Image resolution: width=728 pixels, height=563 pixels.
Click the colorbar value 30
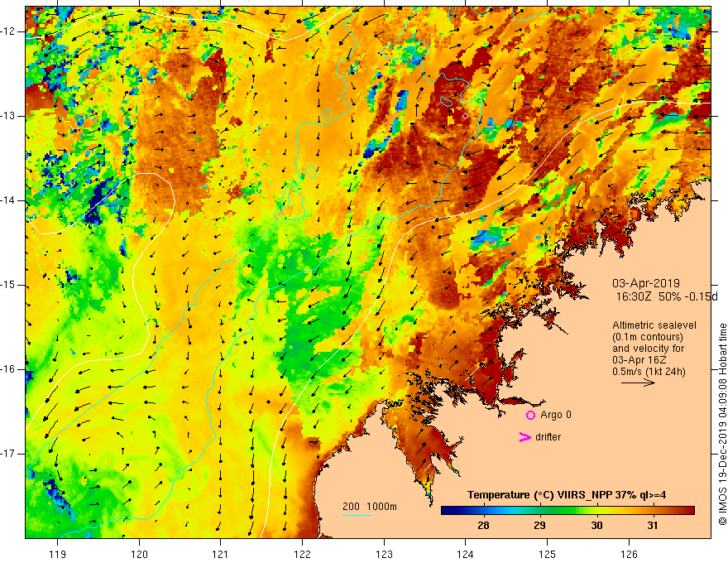point(596,526)
